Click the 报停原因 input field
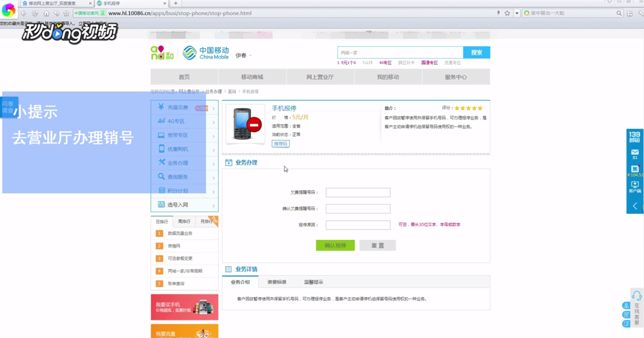The height and width of the screenshot is (338, 644). point(358,225)
